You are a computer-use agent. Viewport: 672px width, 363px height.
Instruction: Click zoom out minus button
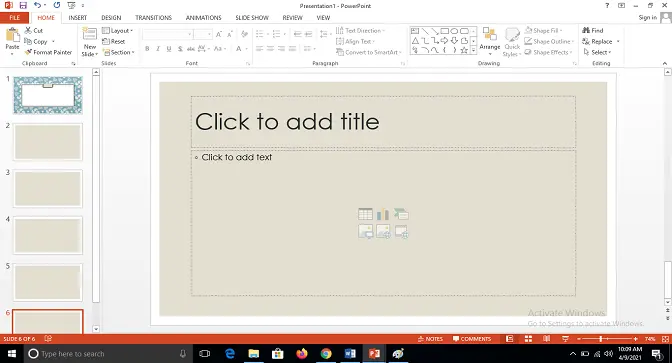(x=579, y=339)
